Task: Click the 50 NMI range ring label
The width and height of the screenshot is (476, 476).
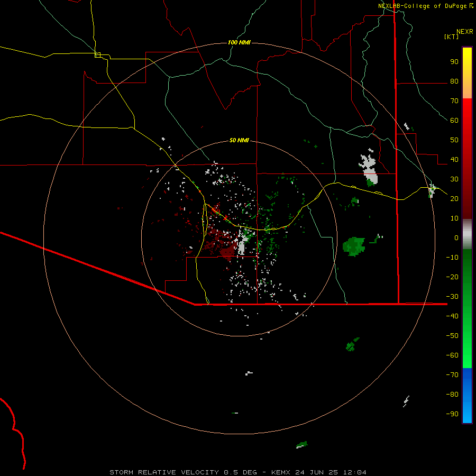Action: click(239, 140)
